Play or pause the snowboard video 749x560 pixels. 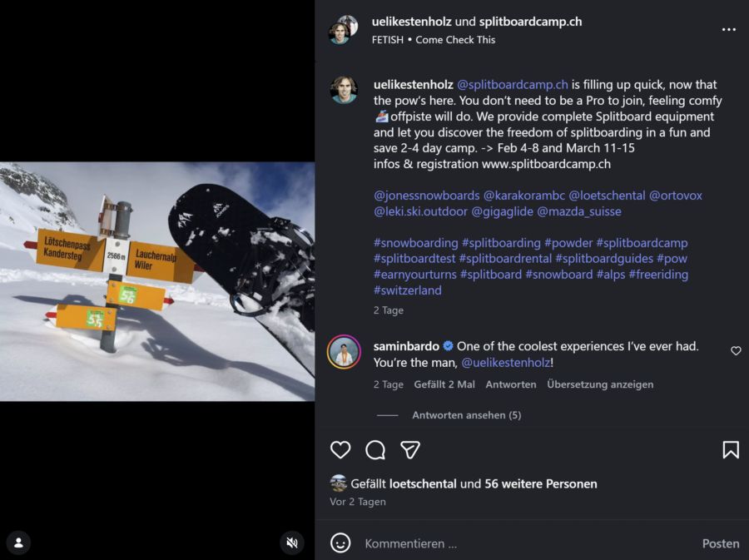tap(157, 281)
